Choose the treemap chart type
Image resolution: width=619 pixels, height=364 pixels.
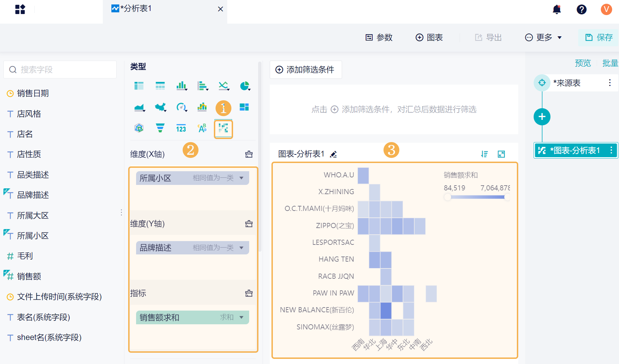(x=244, y=107)
